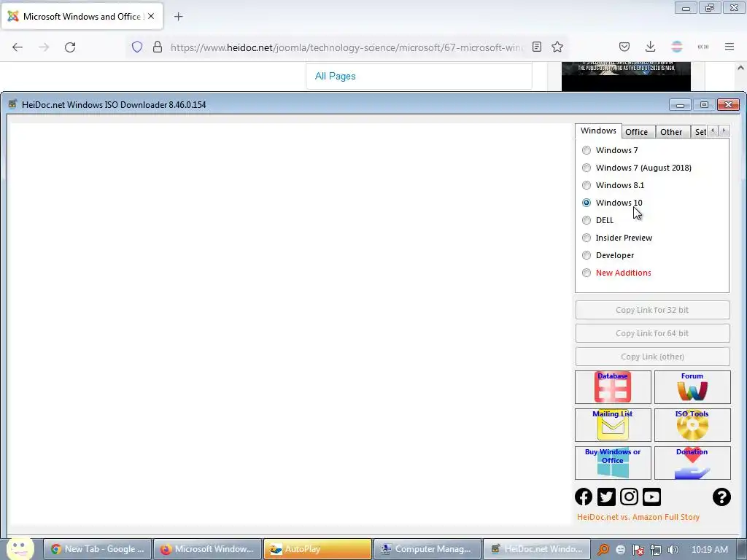Click the taskbar volume speaker icon
The height and width of the screenshot is (560, 747).
coord(673,550)
